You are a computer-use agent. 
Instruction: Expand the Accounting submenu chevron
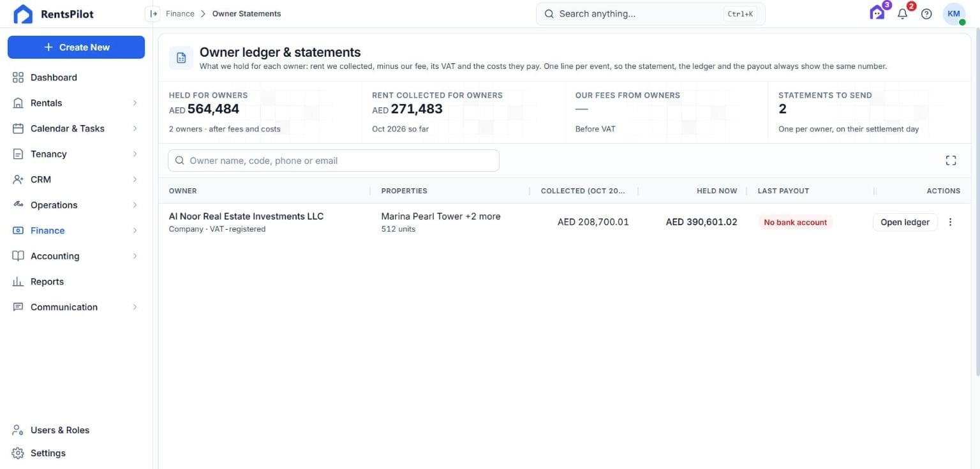coord(135,256)
